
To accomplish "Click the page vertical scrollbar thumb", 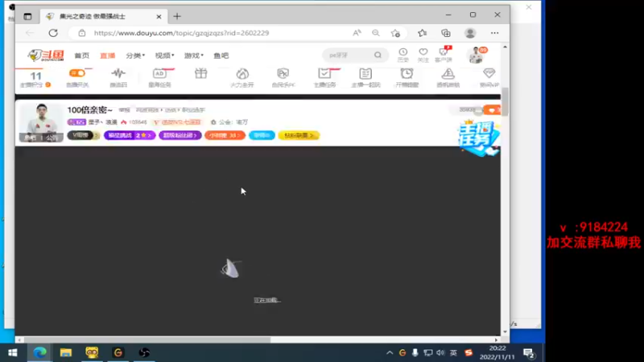I will pyautogui.click(x=505, y=102).
